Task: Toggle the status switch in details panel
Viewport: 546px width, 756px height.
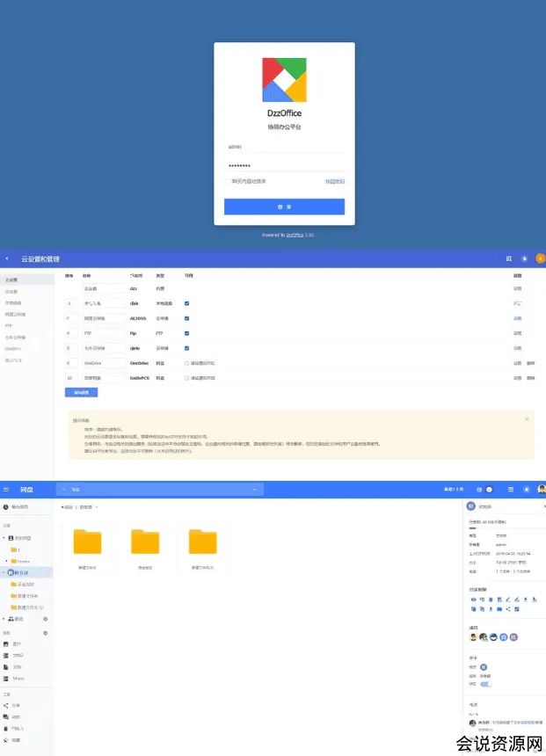Action: coord(485,684)
